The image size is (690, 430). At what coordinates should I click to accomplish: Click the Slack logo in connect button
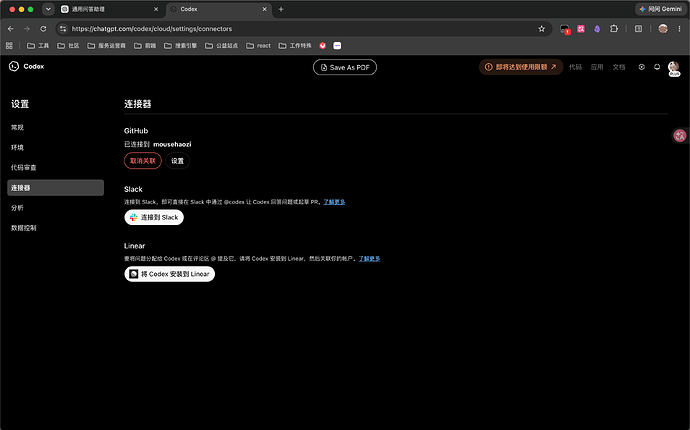134,217
